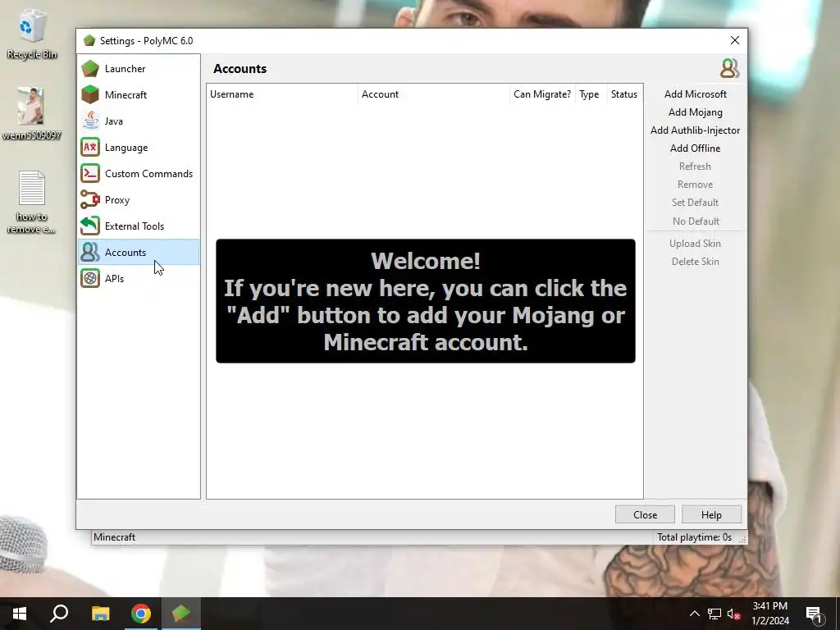Click the Set Default button

[x=696, y=203]
